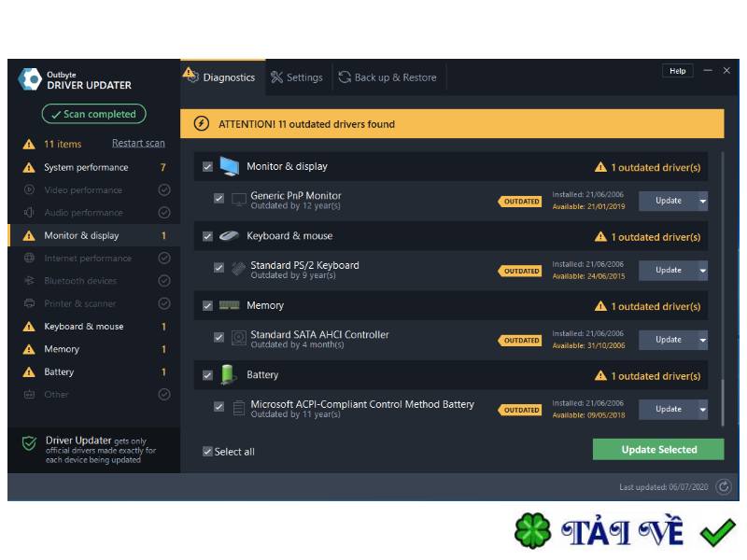Uncheck the Battery category checkbox
This screenshot has width=747, height=560.
point(207,375)
